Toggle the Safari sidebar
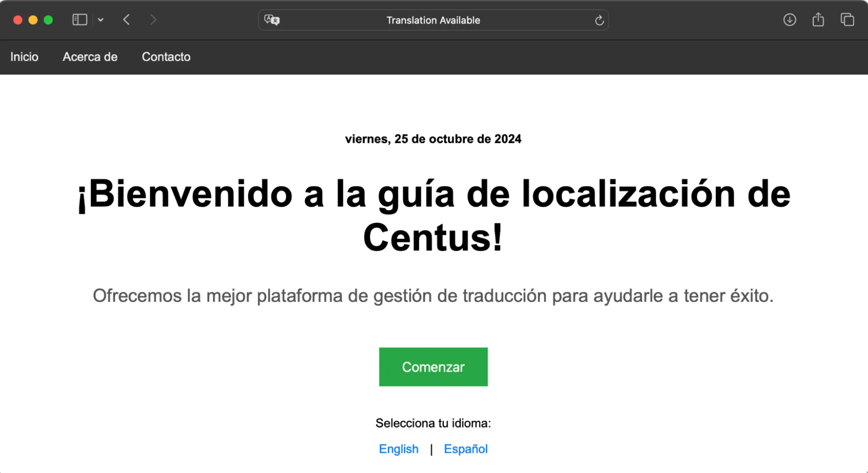The height and width of the screenshot is (473, 868). point(79,20)
